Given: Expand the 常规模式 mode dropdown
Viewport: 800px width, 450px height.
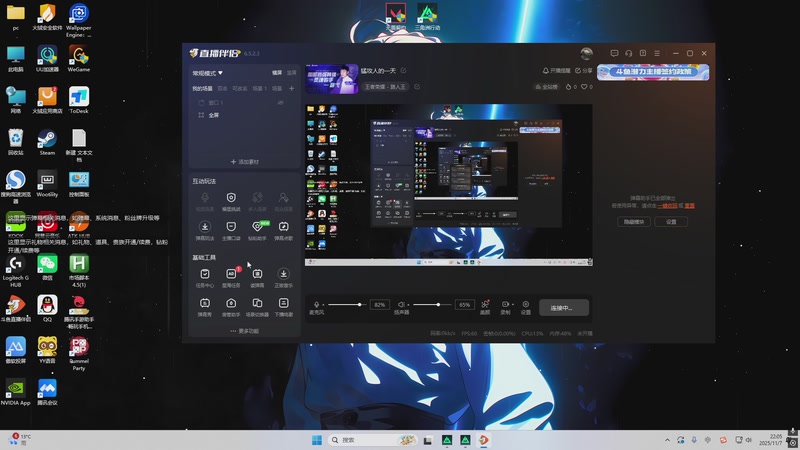Looking at the screenshot, I should (207, 73).
